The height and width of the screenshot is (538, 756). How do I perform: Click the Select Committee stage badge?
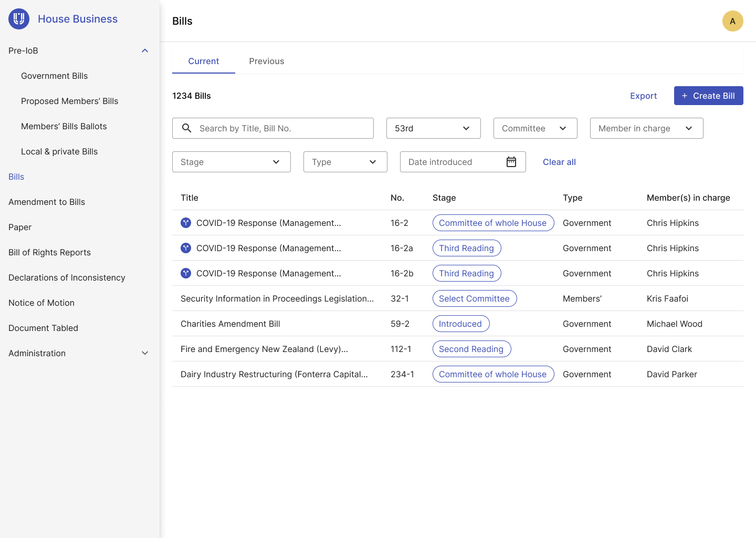point(475,298)
